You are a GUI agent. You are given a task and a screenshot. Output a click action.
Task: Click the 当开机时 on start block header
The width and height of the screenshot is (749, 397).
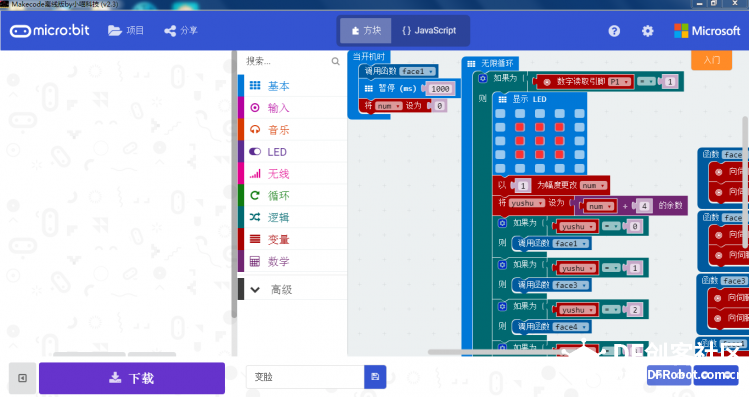tap(369, 56)
